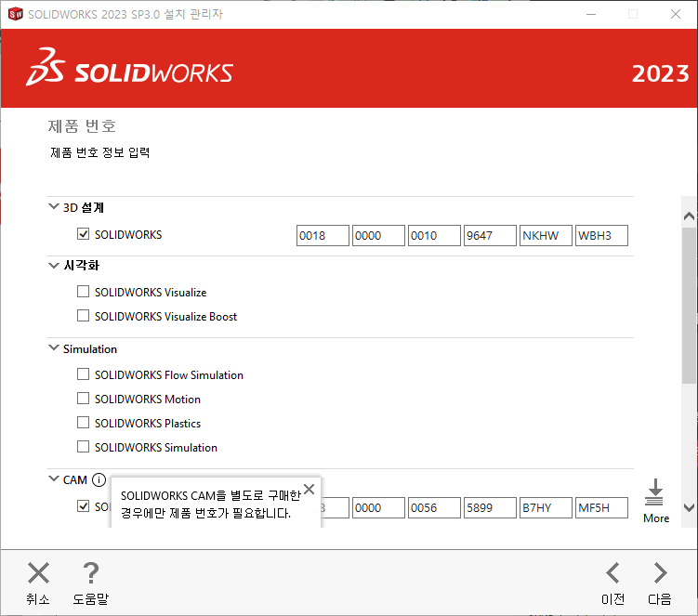Click the vertical scrollbar thumb
This screenshot has height=616, width=698.
(689, 306)
